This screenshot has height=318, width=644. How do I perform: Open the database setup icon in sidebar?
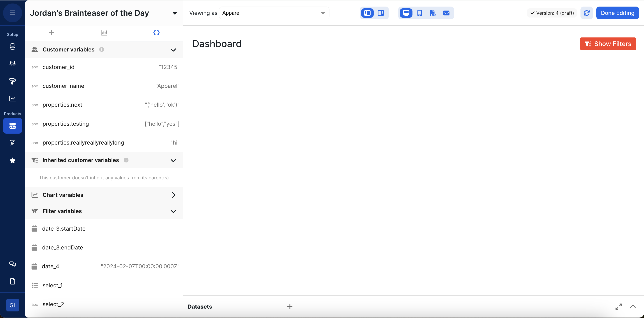[12, 46]
